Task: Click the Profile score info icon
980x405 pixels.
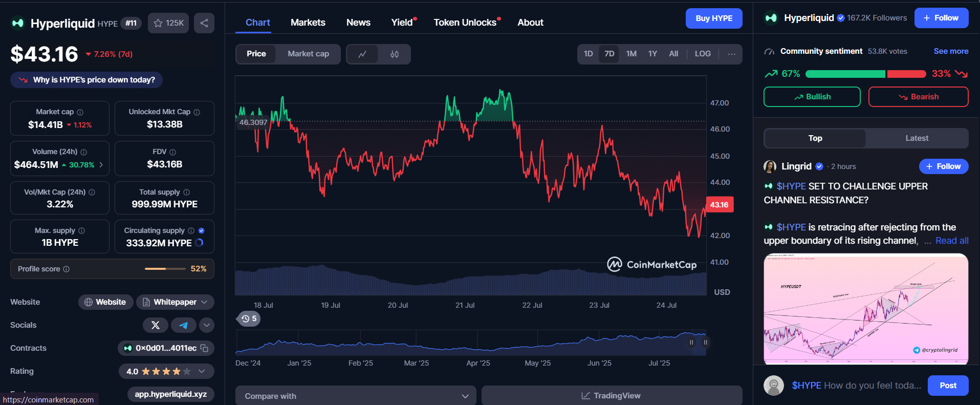Action: click(67, 269)
